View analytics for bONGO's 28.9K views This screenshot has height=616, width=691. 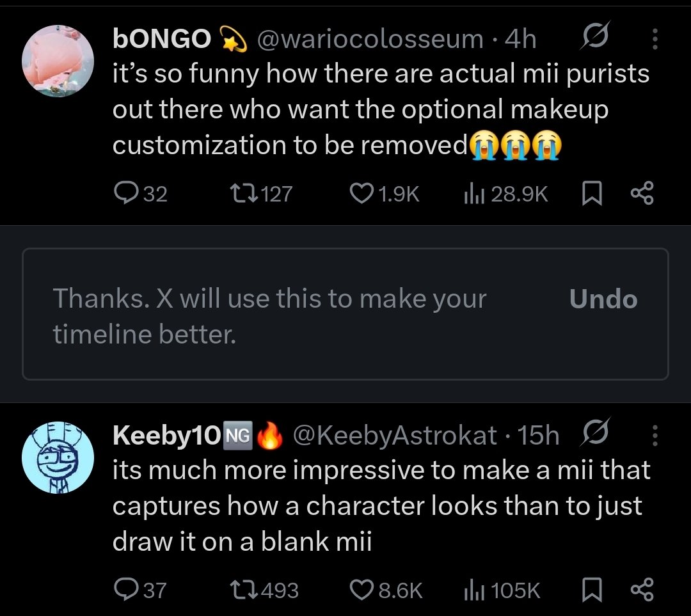tap(472, 193)
